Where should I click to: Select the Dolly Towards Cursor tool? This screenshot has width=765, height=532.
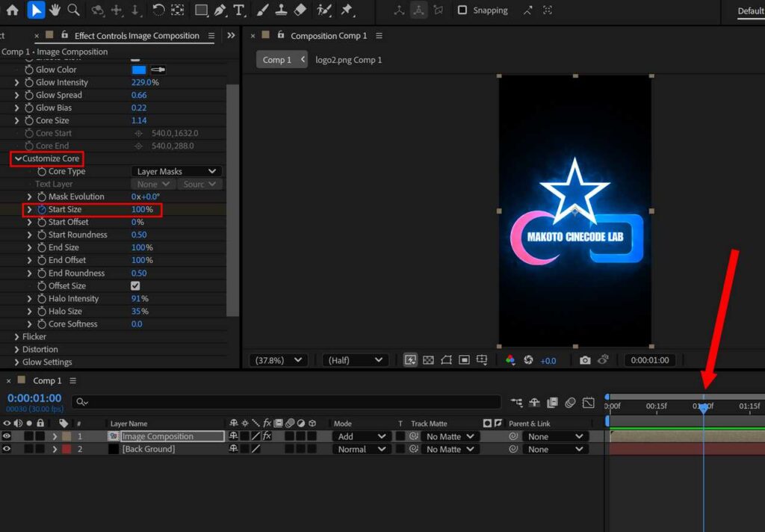pyautogui.click(x=136, y=10)
